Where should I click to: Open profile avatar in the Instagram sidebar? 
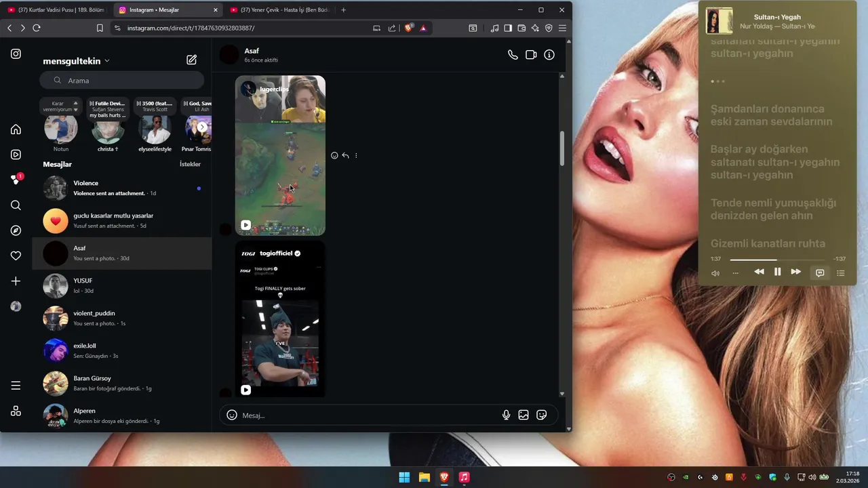point(16,306)
